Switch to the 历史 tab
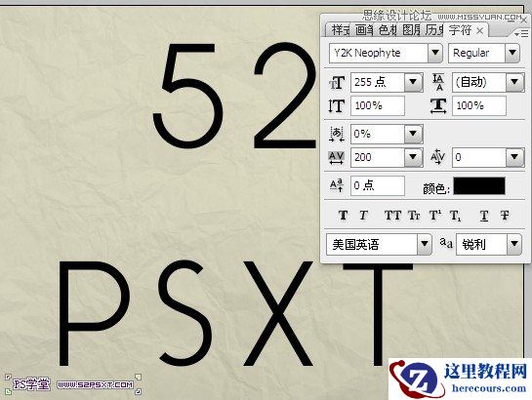Image resolution: width=532 pixels, height=400 pixels. coord(434,30)
